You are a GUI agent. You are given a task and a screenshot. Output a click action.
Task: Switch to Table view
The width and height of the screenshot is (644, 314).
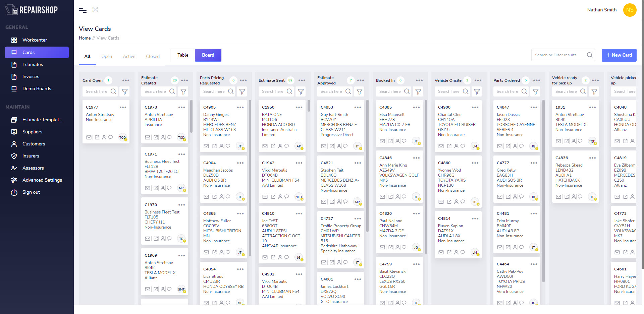coord(183,55)
